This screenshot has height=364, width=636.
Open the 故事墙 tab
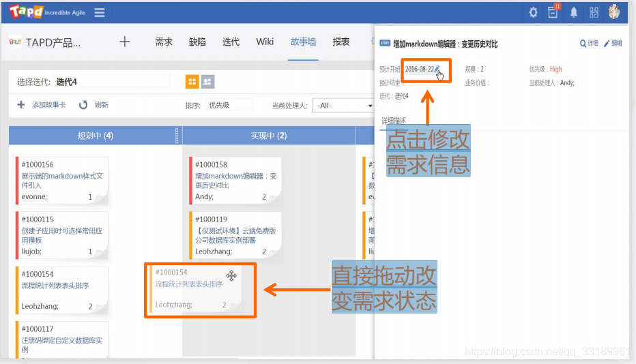click(303, 42)
